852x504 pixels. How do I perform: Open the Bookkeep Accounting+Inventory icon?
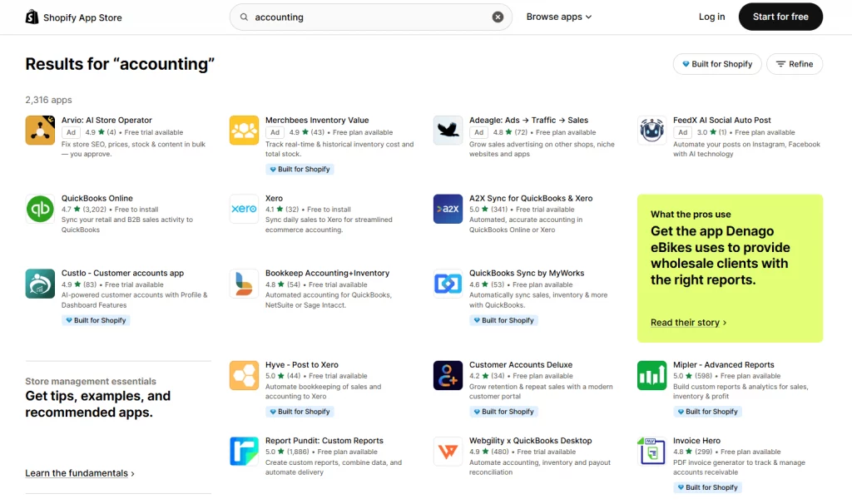coord(244,284)
